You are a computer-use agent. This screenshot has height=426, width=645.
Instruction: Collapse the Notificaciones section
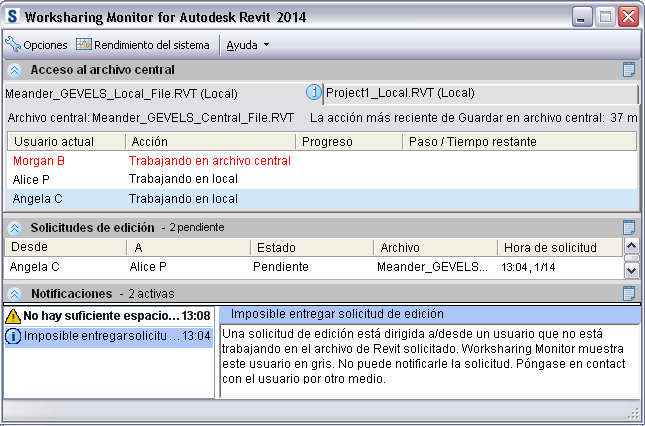[x=15, y=294]
